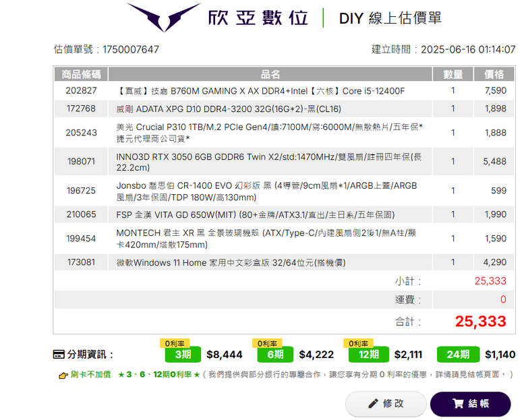
Task: Click the 運費 value 0
Action: pos(503,299)
